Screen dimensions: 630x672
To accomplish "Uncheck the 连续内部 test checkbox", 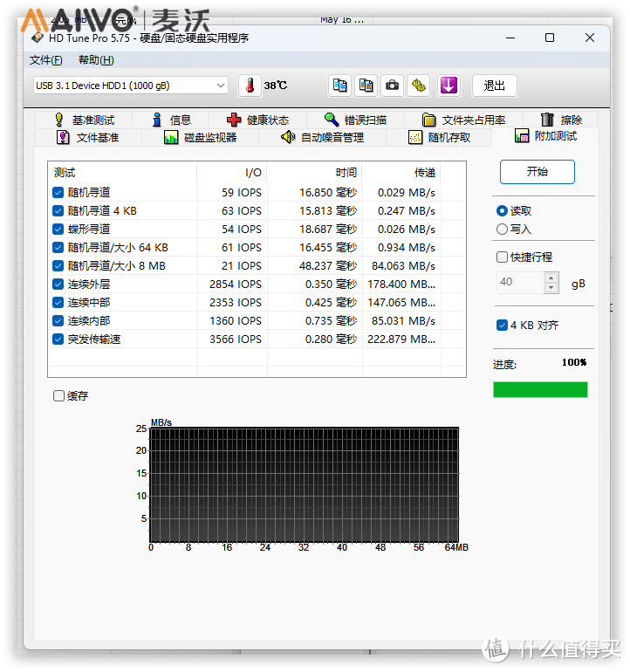I will [x=58, y=320].
